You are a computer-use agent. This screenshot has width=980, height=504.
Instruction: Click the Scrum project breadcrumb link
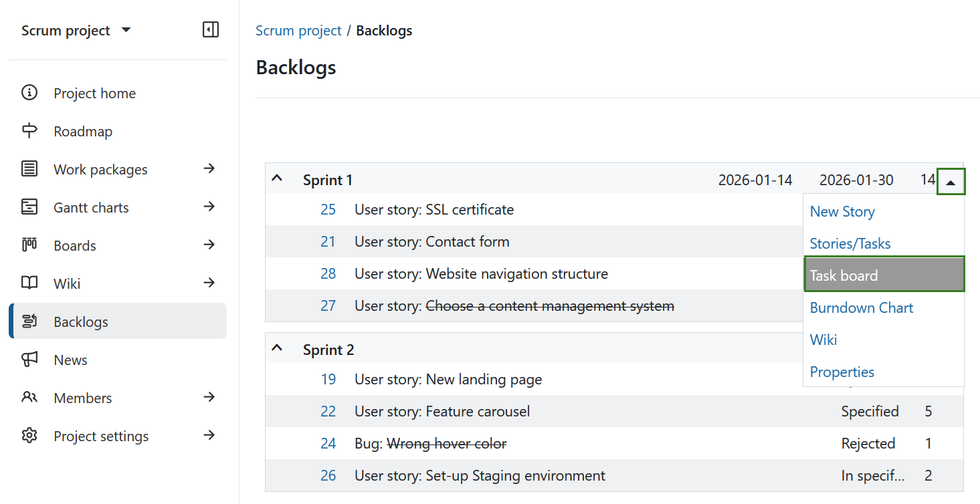point(298,30)
